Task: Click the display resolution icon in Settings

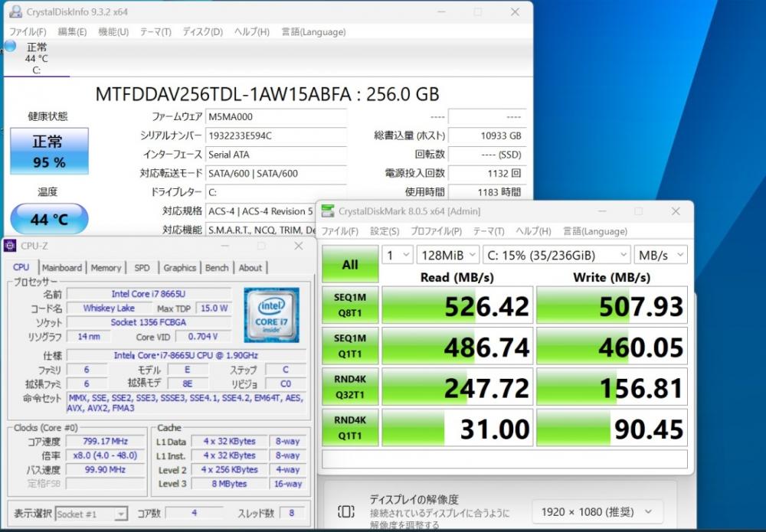Action: tap(346, 511)
